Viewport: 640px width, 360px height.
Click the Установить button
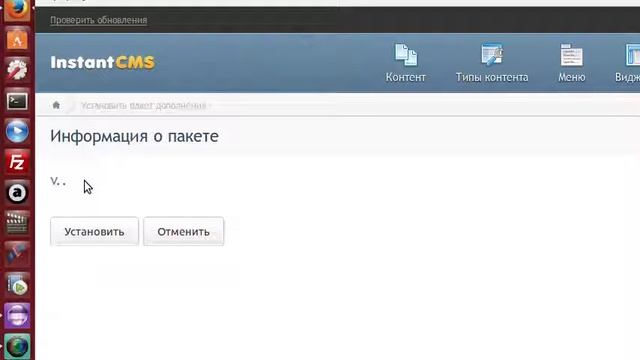pos(94,231)
